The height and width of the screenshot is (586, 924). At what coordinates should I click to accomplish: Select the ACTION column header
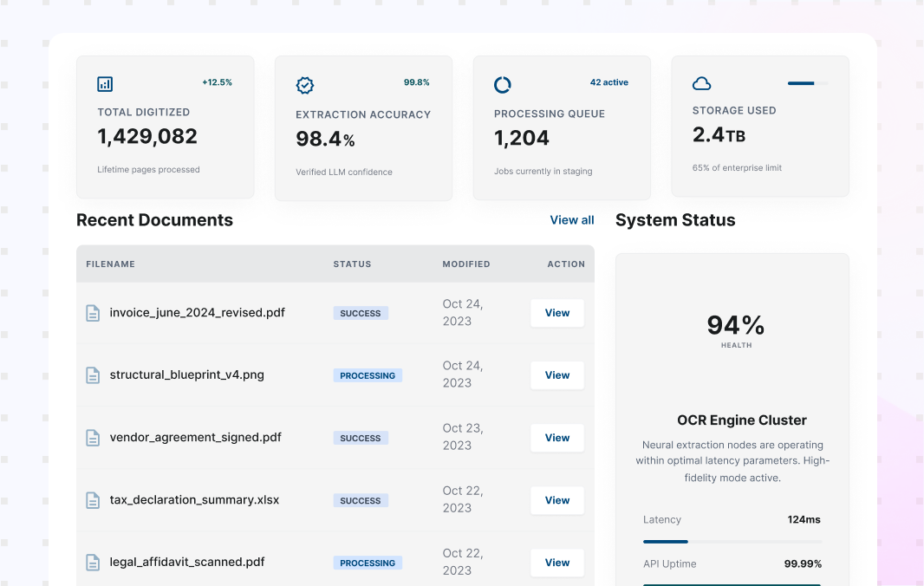tap(566, 264)
